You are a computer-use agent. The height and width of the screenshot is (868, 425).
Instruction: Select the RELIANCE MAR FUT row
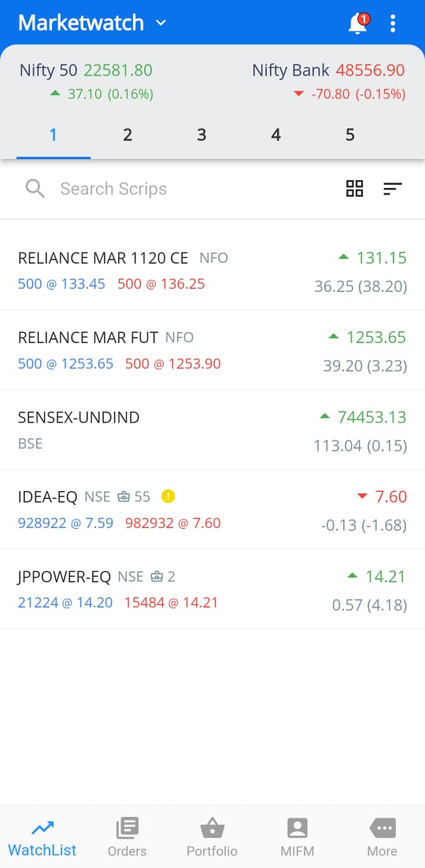(x=213, y=350)
